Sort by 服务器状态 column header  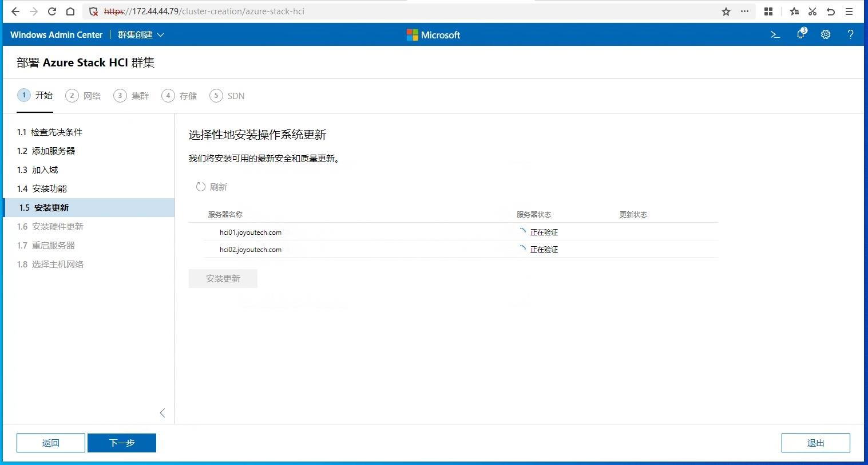534,215
